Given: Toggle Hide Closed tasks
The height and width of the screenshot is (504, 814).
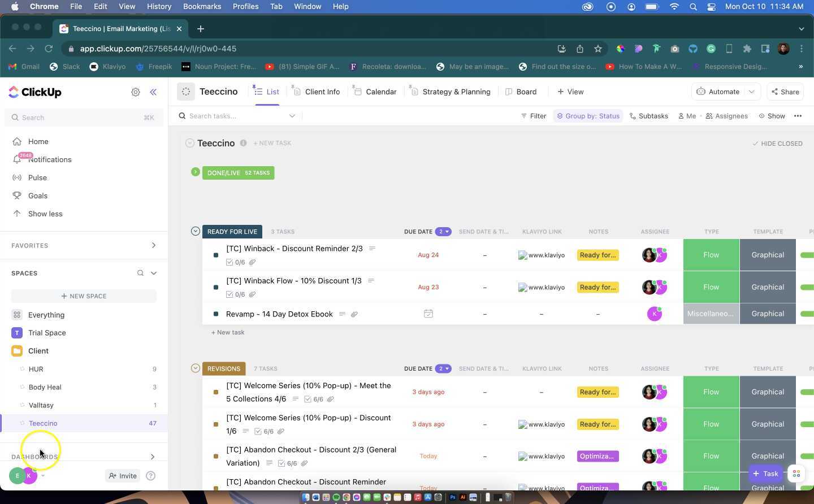Looking at the screenshot, I should click(777, 144).
